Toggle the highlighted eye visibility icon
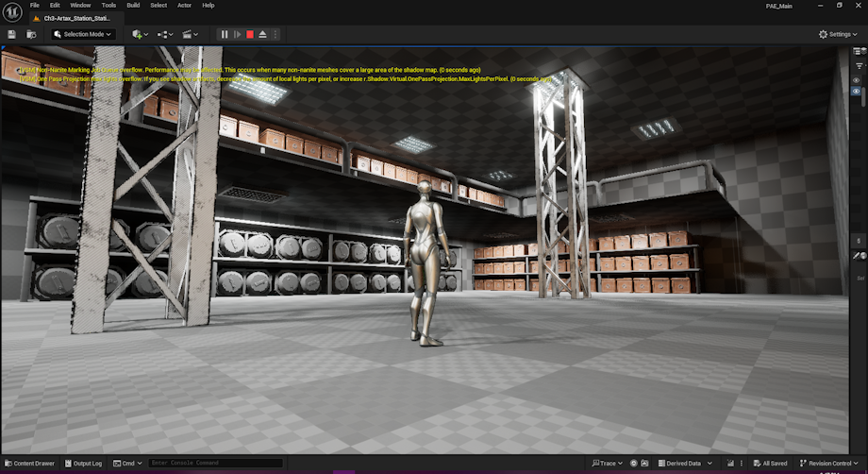The width and height of the screenshot is (868, 474). click(857, 93)
